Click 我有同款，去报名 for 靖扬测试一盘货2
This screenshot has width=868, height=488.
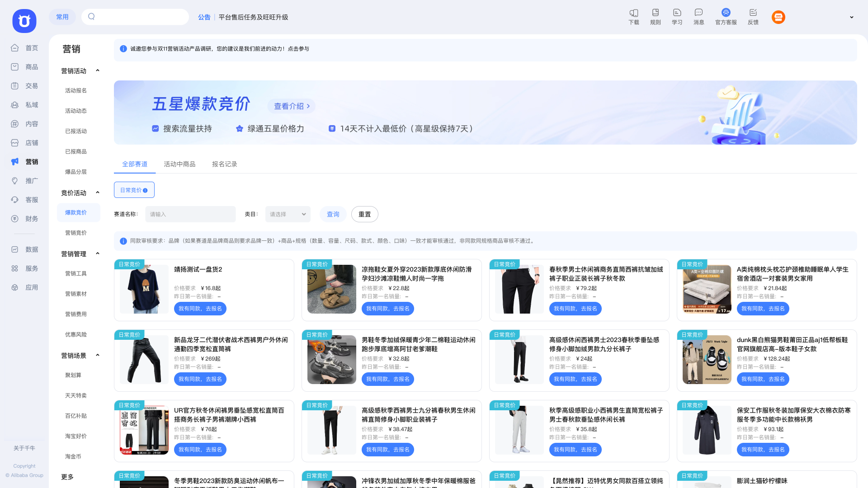pos(200,309)
